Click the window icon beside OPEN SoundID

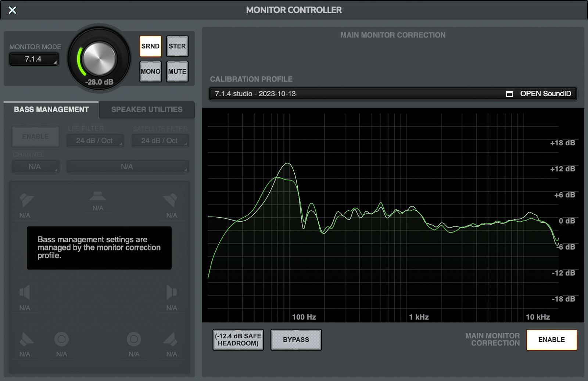[x=509, y=94]
